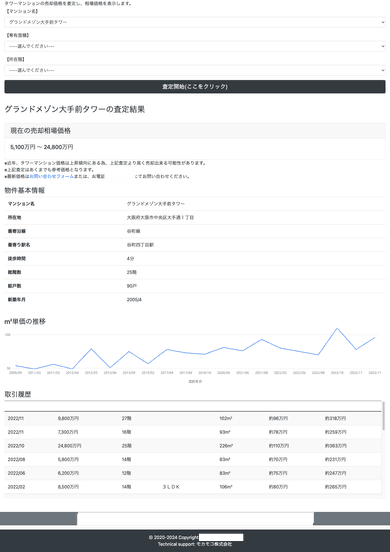
Task: Click the 4分 walking time value
Action: point(130,258)
